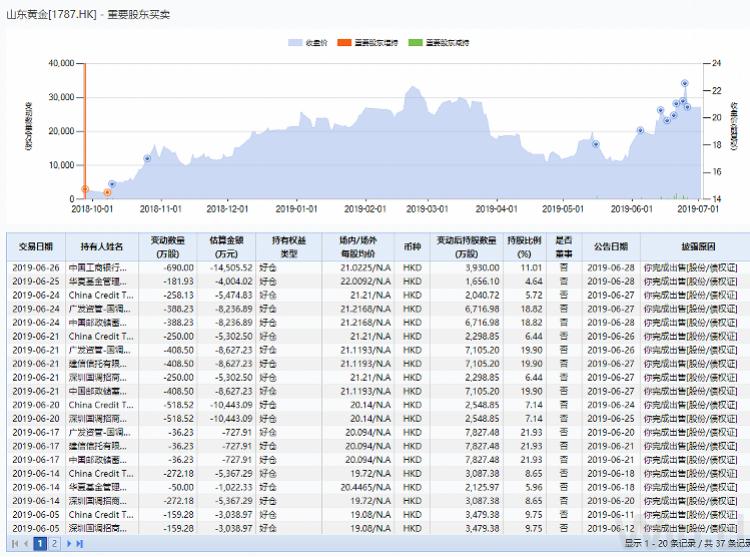Sort by the 变动数量(万股) column header
This screenshot has width=750, height=557.
(x=167, y=247)
